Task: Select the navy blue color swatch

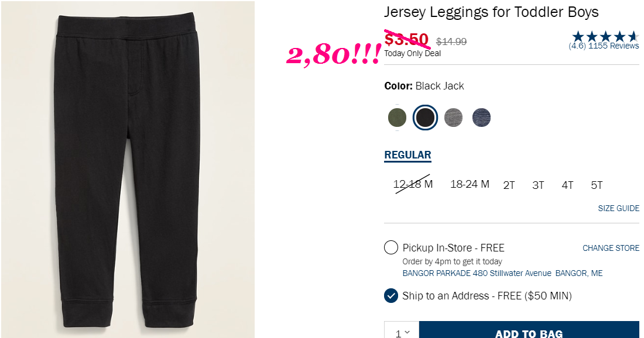Action: click(x=481, y=118)
